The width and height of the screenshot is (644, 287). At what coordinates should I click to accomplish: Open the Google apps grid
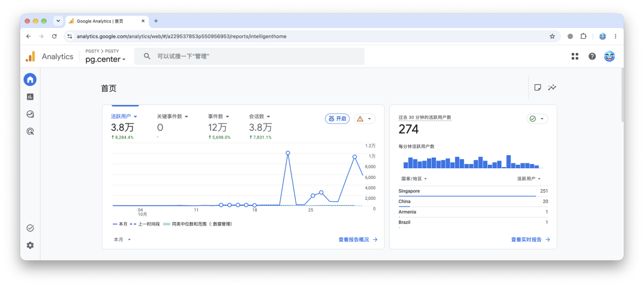point(575,56)
